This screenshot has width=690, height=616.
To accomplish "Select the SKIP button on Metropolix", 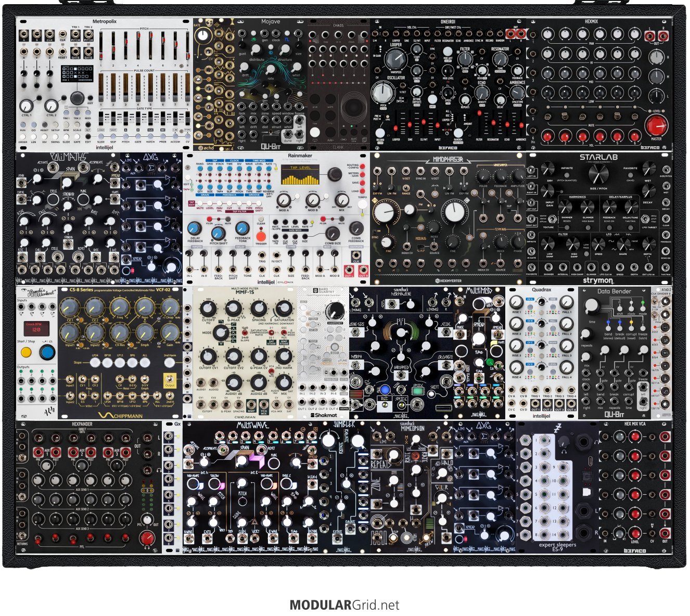I will coord(113,137).
